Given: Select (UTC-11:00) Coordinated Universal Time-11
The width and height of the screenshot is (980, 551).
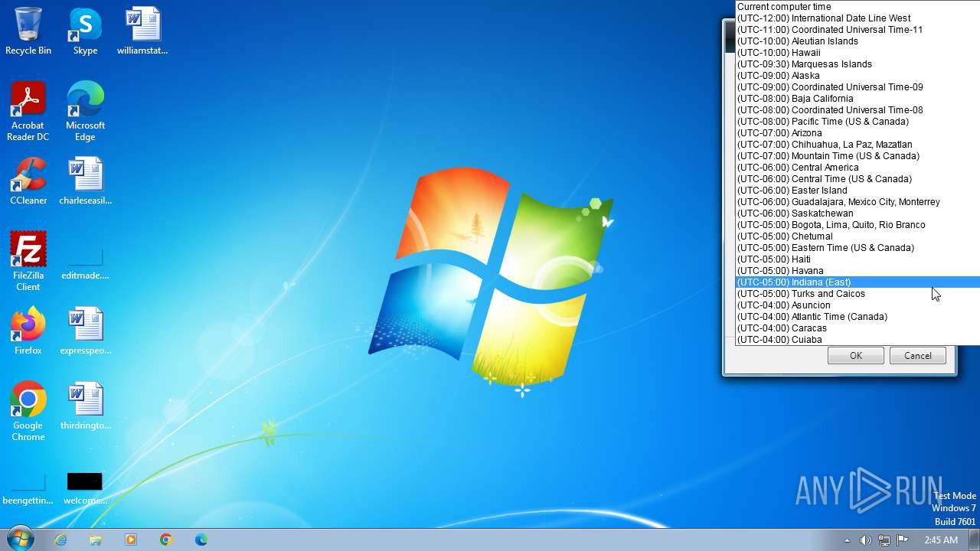Looking at the screenshot, I should point(858,30).
